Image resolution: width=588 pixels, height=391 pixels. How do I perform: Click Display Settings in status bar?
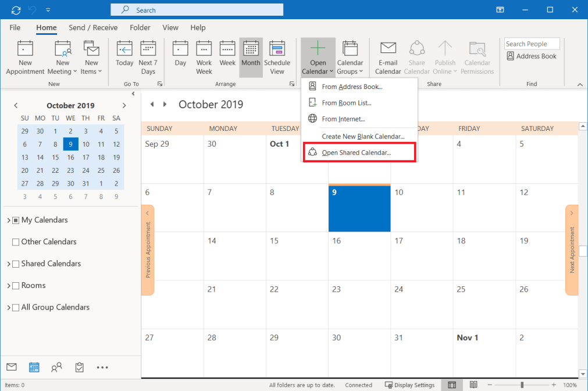click(x=409, y=385)
